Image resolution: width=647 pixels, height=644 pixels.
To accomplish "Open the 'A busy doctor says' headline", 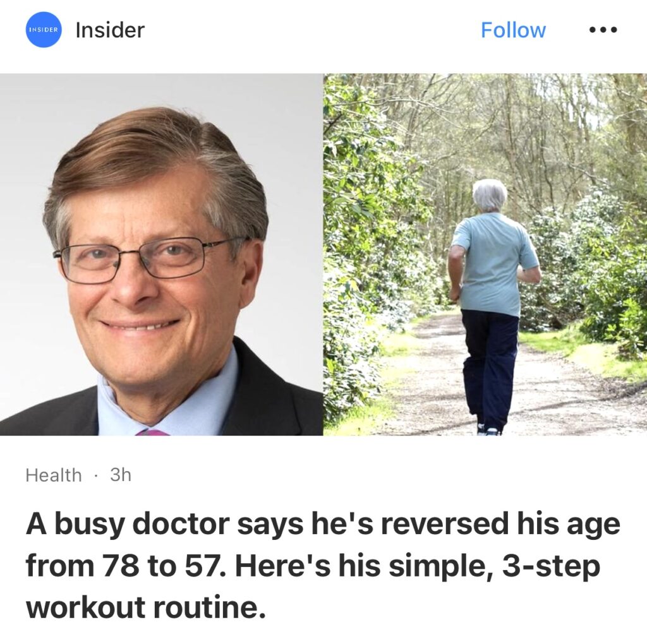I will click(x=323, y=566).
